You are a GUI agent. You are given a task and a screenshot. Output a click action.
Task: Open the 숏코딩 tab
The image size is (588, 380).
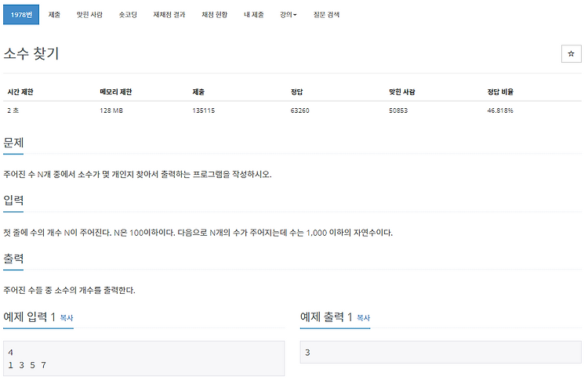click(128, 15)
